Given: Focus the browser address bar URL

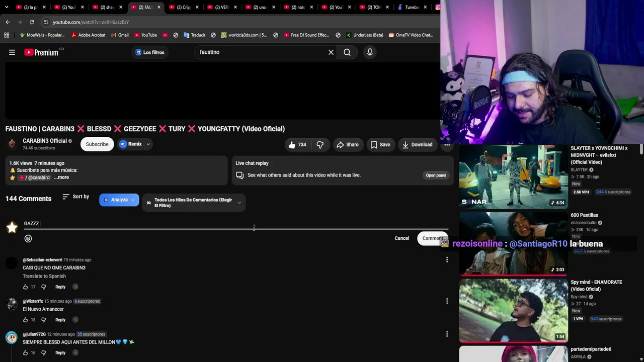Looking at the screenshot, I should tap(91, 22).
